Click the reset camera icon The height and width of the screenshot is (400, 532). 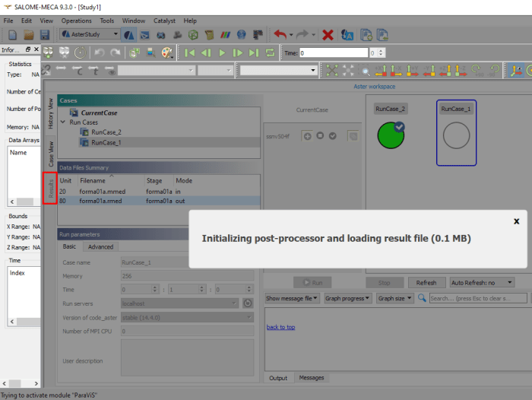point(332,70)
